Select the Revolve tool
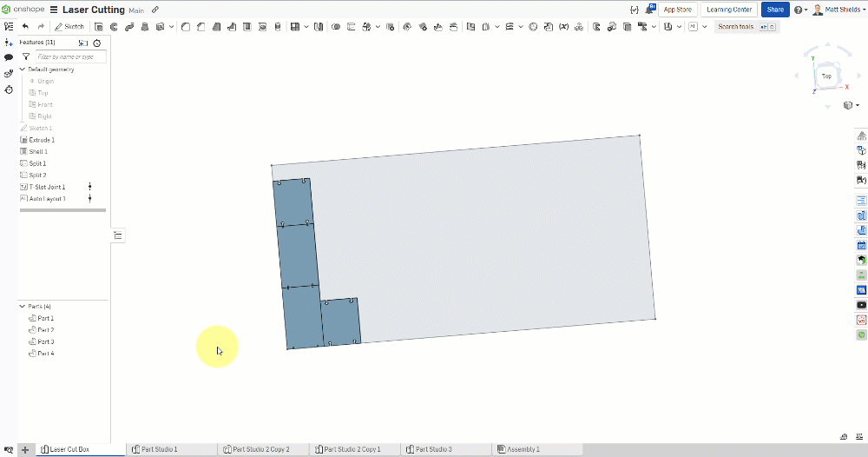The height and width of the screenshot is (457, 868). (x=114, y=27)
